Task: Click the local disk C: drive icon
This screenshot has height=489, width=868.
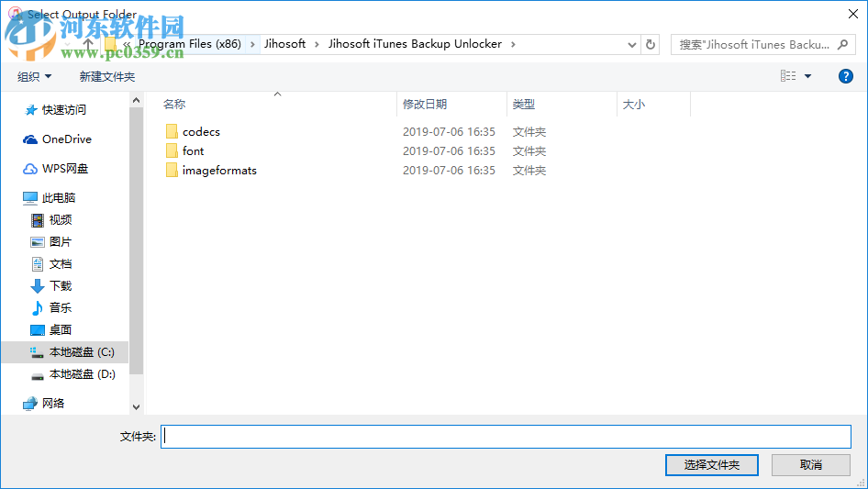Action: 37,352
